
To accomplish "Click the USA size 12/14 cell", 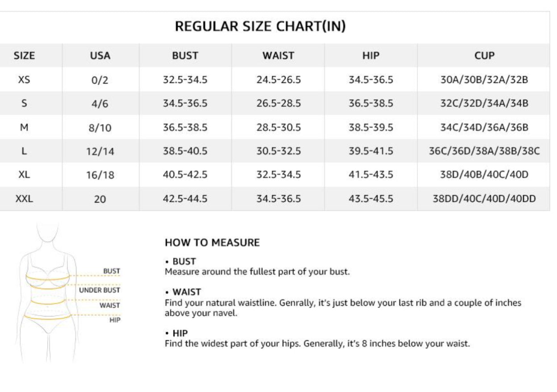I will pyautogui.click(x=100, y=152).
